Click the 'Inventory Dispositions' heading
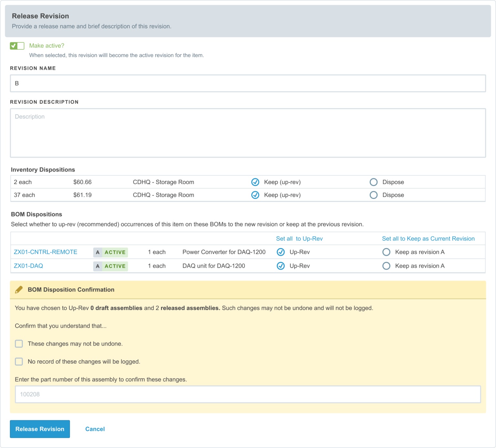 [x=43, y=170]
